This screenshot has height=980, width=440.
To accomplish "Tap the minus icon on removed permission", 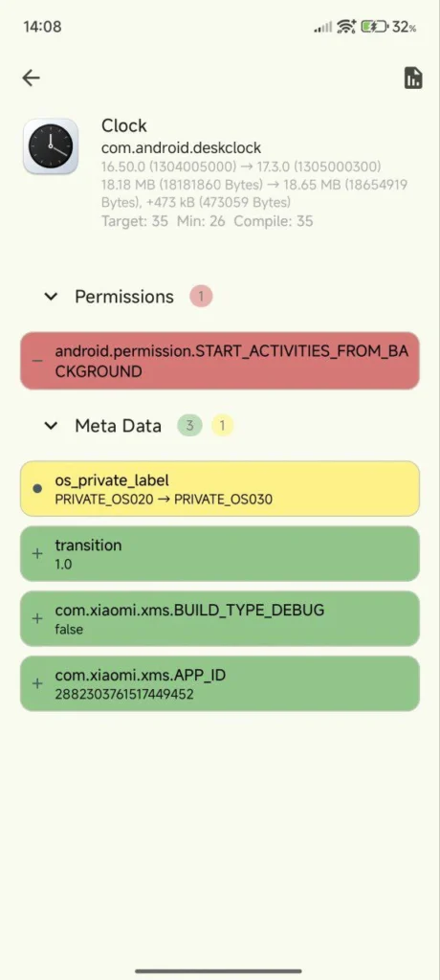I will click(x=37, y=361).
